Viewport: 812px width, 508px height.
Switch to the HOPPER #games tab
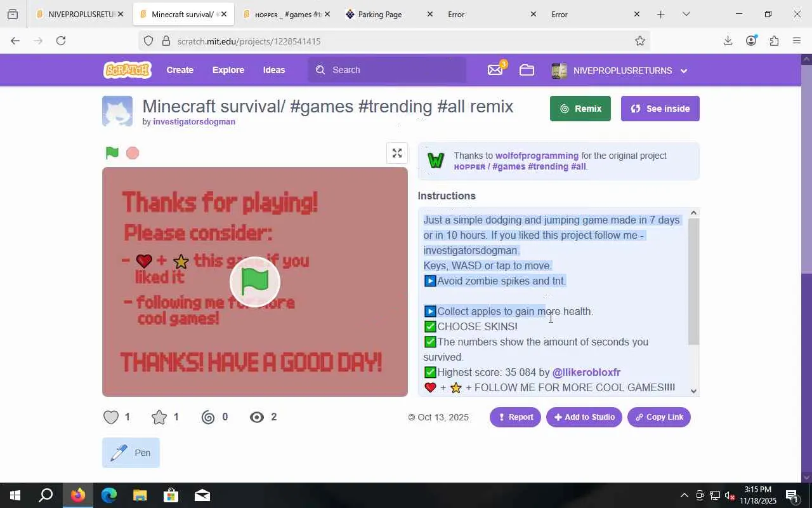[287, 14]
